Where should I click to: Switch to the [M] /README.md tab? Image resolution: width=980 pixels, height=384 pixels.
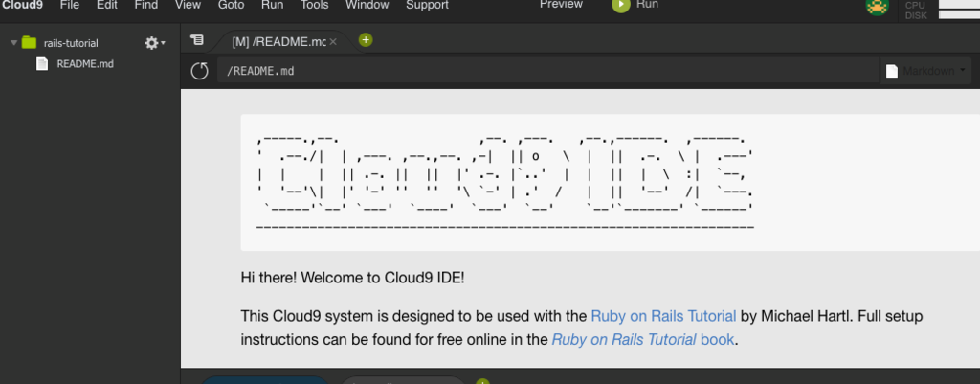coord(278,42)
